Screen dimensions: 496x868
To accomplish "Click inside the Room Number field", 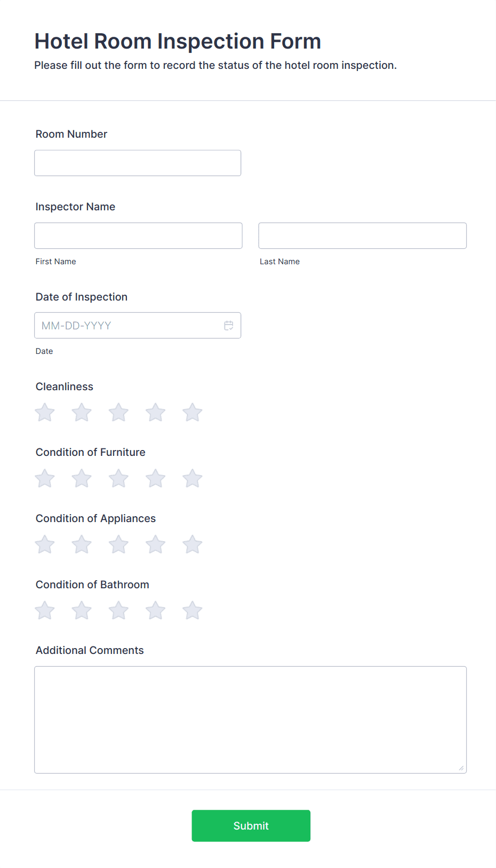I will coord(137,163).
